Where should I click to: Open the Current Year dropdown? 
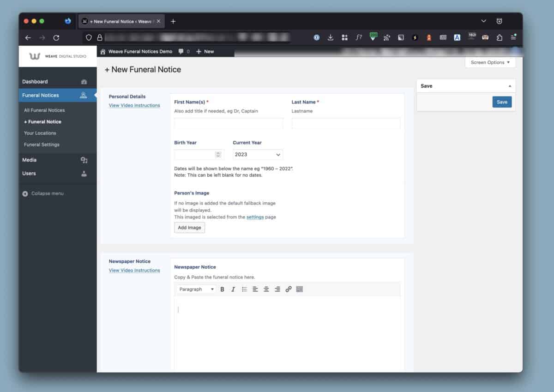coord(258,155)
